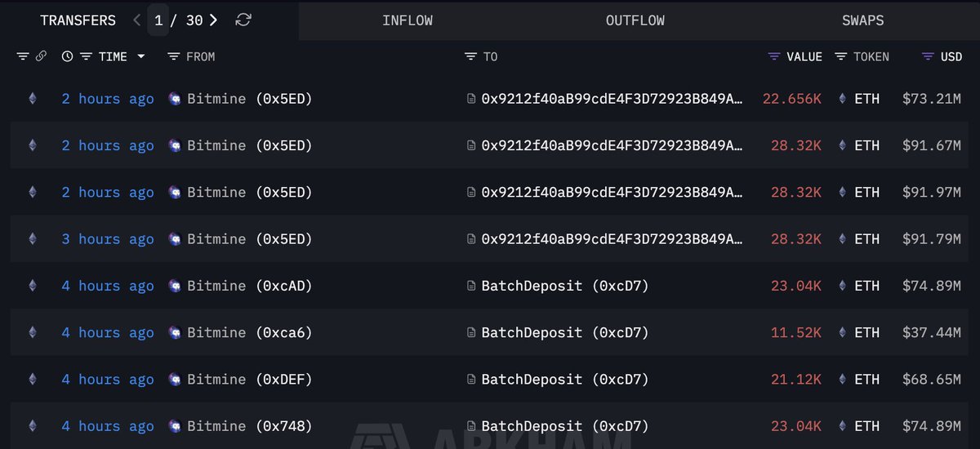Click the ETH token icon in $91.79M row
Viewport: 980px width, 449px height.
pyautogui.click(x=843, y=239)
